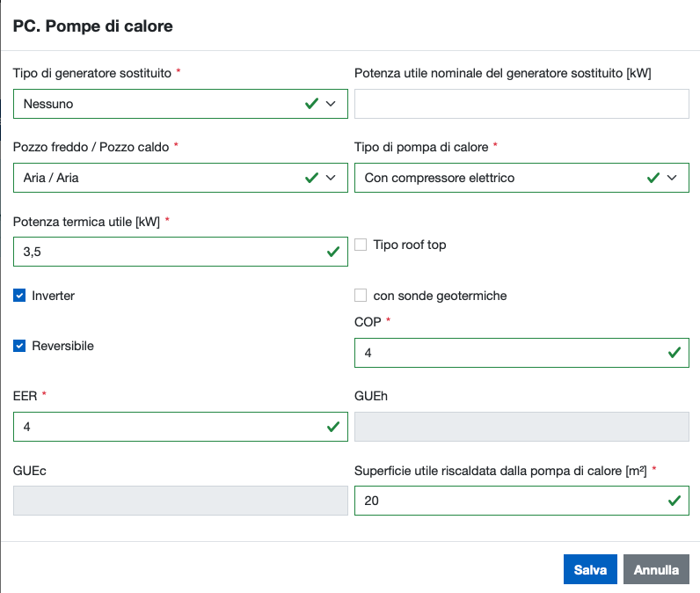Image resolution: width=700 pixels, height=593 pixels.
Task: Click into the COP input field
Action: point(508,353)
